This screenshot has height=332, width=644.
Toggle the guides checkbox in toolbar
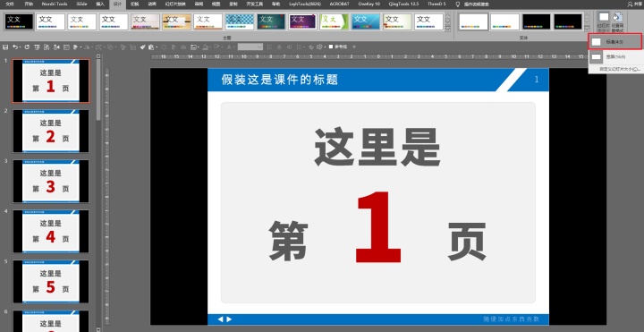331,47
